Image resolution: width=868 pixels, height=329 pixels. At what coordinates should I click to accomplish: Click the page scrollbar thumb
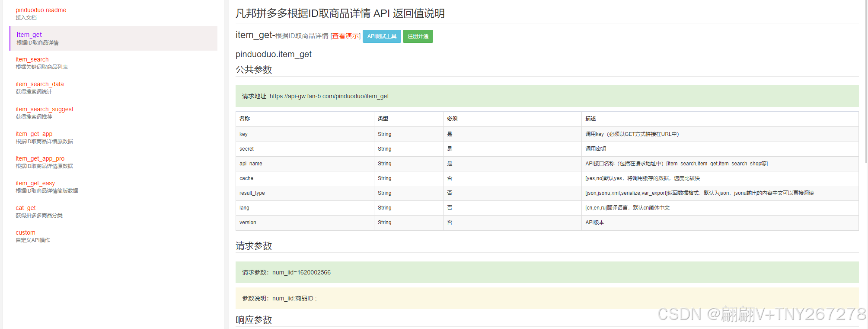coord(866,81)
